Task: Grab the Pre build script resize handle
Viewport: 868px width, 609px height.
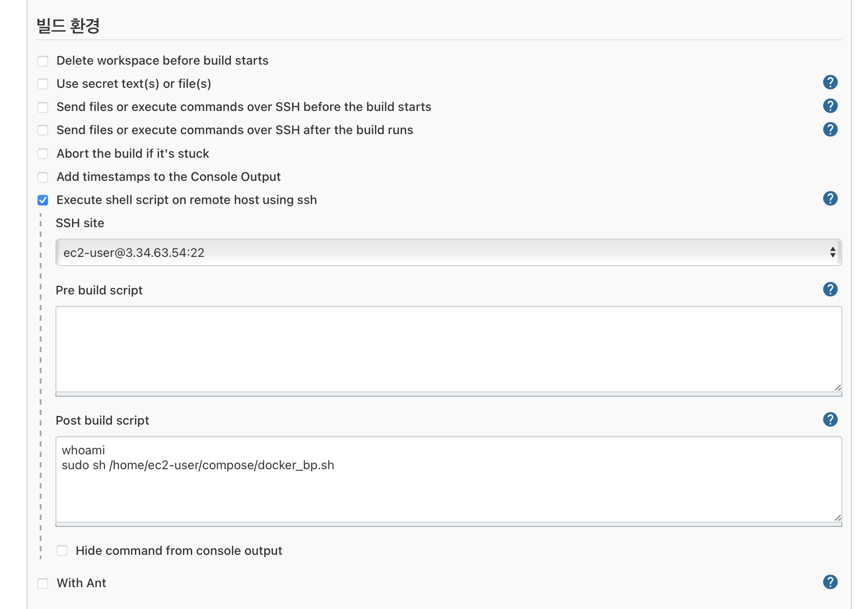Action: tap(837, 388)
